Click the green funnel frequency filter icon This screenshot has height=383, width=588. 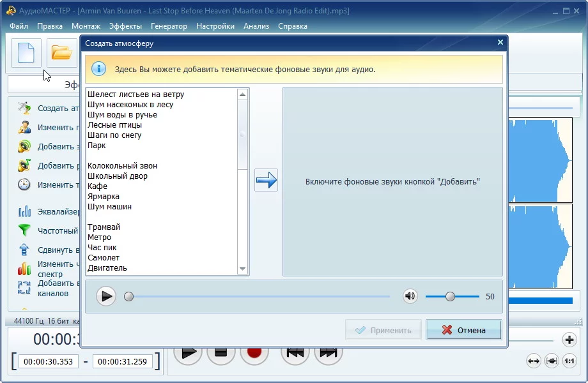(24, 230)
